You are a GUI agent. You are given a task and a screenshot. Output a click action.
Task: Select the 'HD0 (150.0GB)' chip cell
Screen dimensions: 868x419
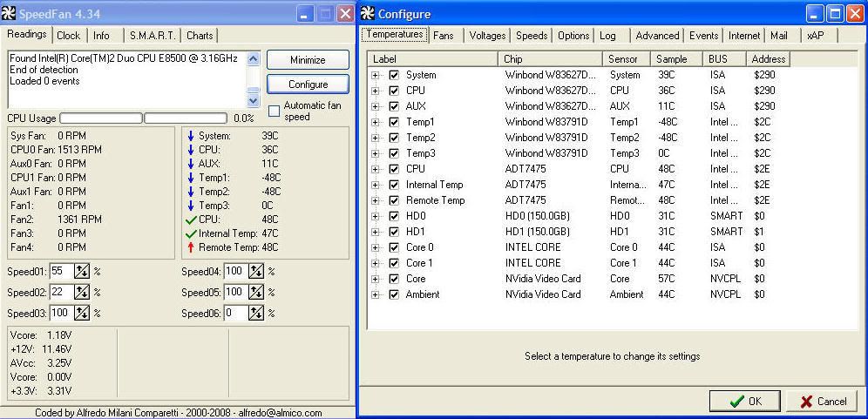click(537, 216)
